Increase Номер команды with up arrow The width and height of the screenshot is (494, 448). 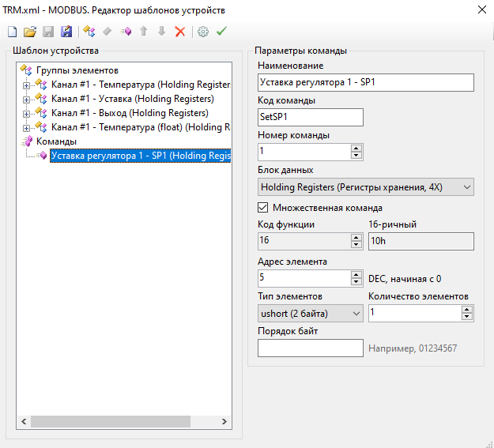coord(356,148)
